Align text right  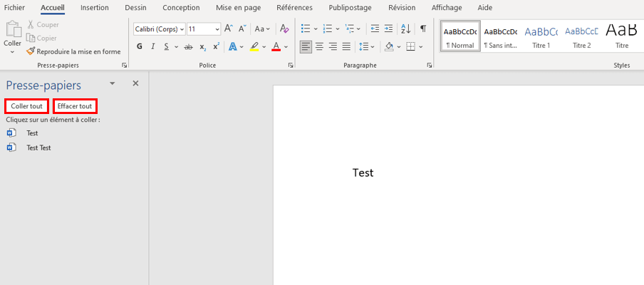coord(333,46)
